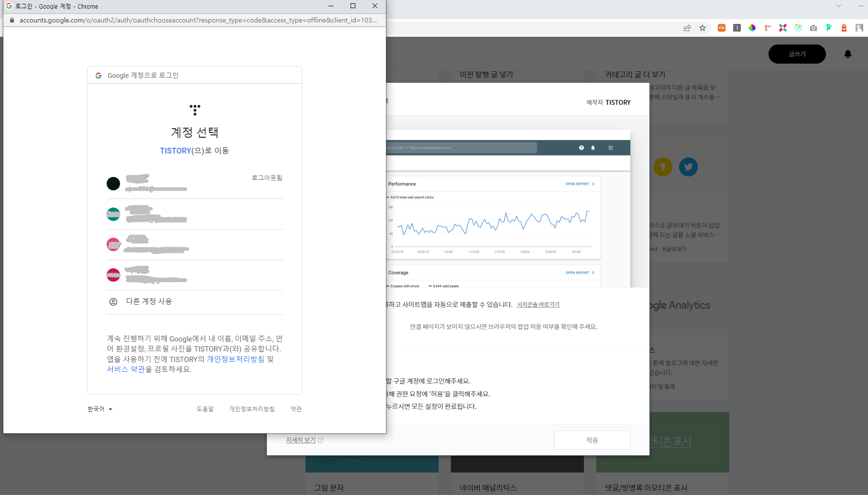The image size is (868, 495).
Task: Select the fourth account with magenta avatar
Action: [195, 275]
